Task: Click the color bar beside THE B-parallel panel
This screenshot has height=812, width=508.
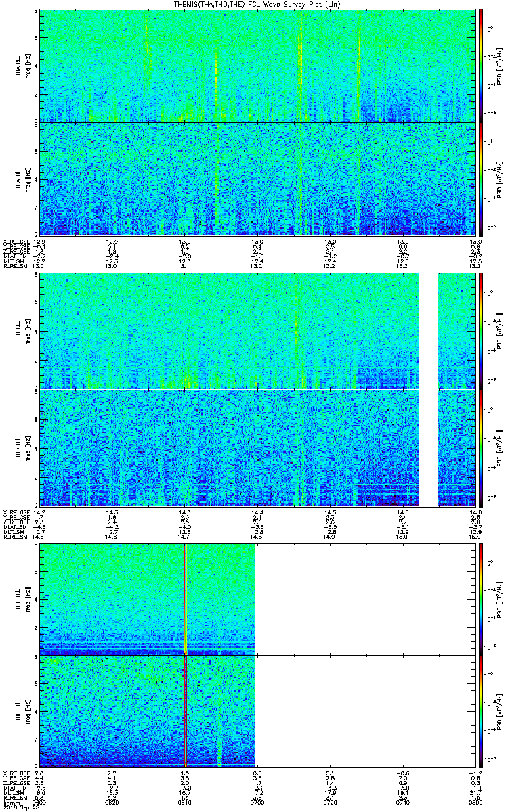Action: 481,711
